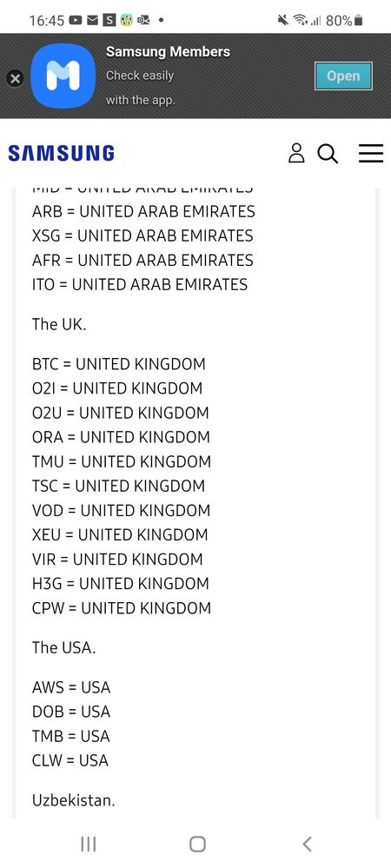The width and height of the screenshot is (391, 868).
Task: Go to Samsung home via logo
Action: 61,153
